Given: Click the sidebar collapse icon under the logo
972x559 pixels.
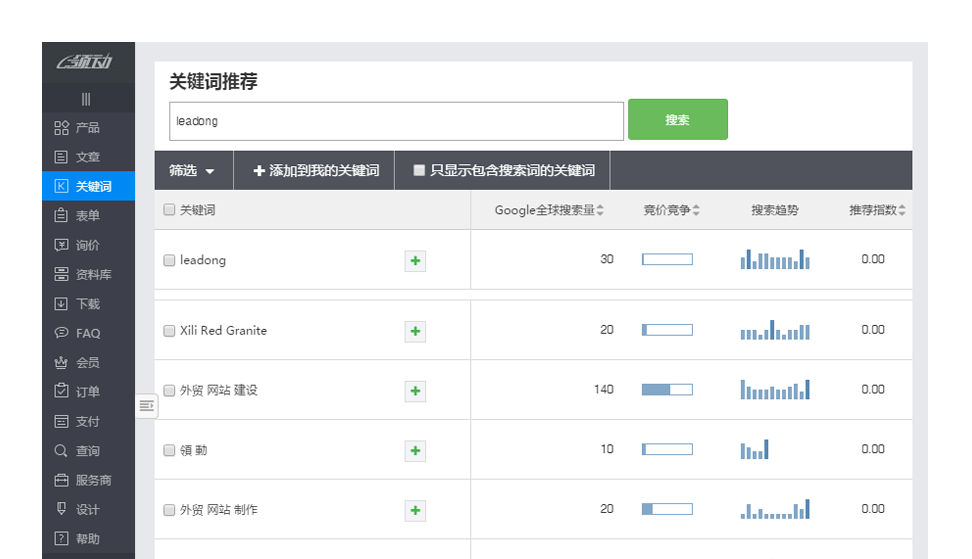Looking at the screenshot, I should pos(86,99).
